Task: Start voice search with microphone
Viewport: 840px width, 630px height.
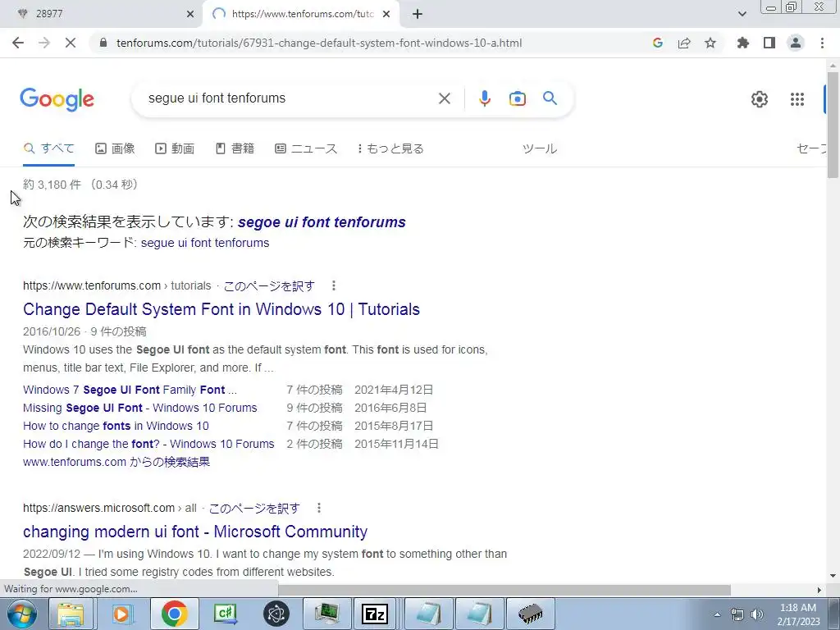Action: pyautogui.click(x=484, y=98)
